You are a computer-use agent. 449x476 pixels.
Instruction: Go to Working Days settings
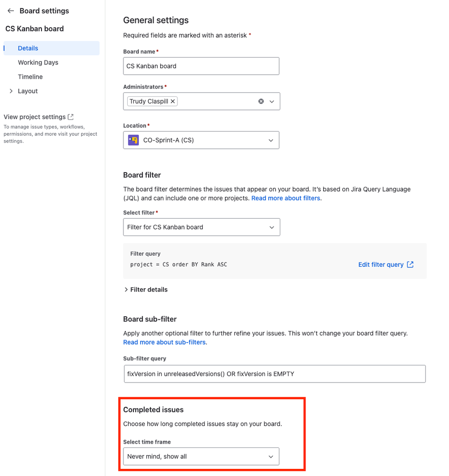[x=38, y=62]
